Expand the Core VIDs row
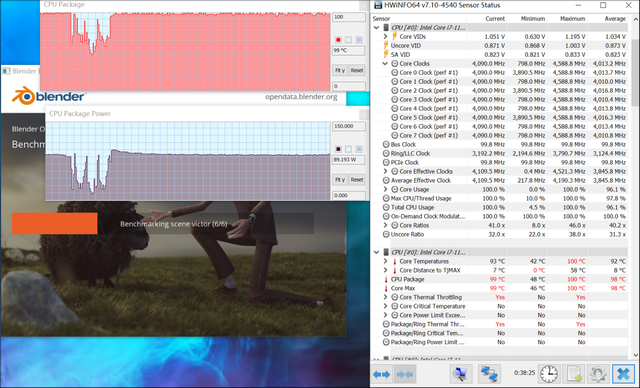The height and width of the screenshot is (388, 640). 385,37
